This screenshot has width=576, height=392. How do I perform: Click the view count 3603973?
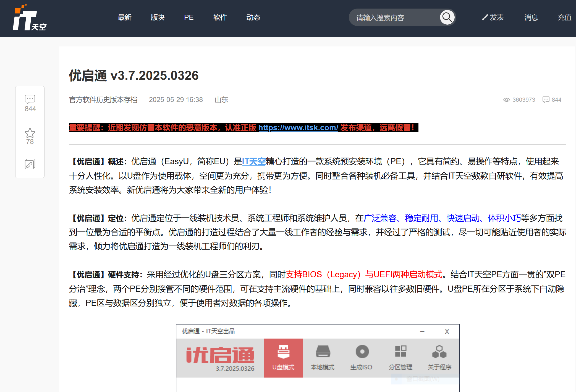[x=524, y=100]
